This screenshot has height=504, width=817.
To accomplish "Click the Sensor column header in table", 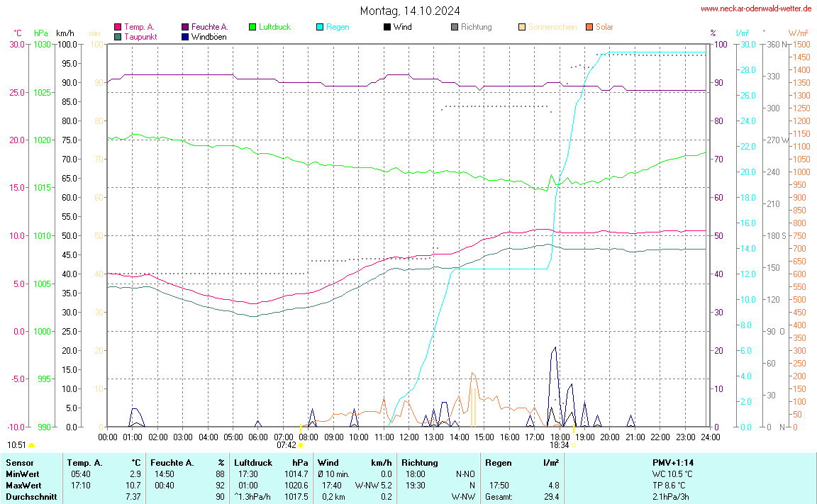I will (20, 463).
